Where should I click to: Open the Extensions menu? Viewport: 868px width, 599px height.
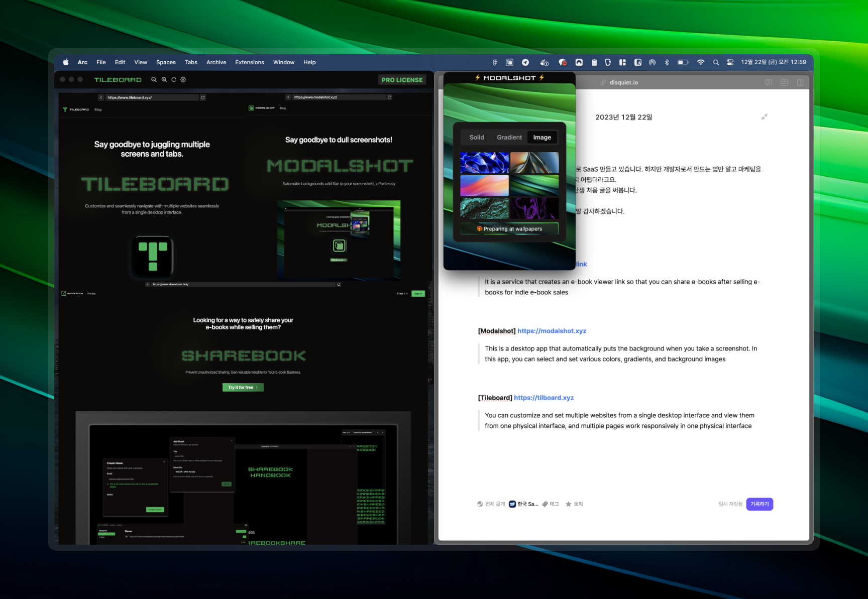[250, 62]
